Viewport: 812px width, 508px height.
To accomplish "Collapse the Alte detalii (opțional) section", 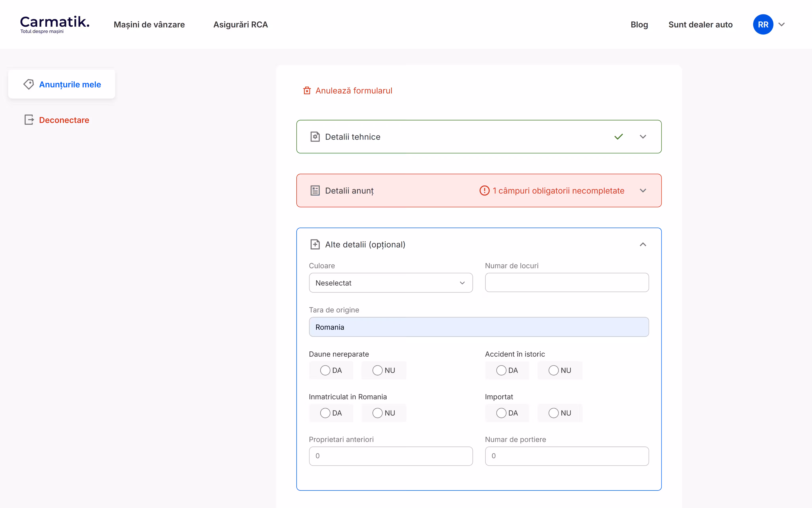I will tap(643, 244).
